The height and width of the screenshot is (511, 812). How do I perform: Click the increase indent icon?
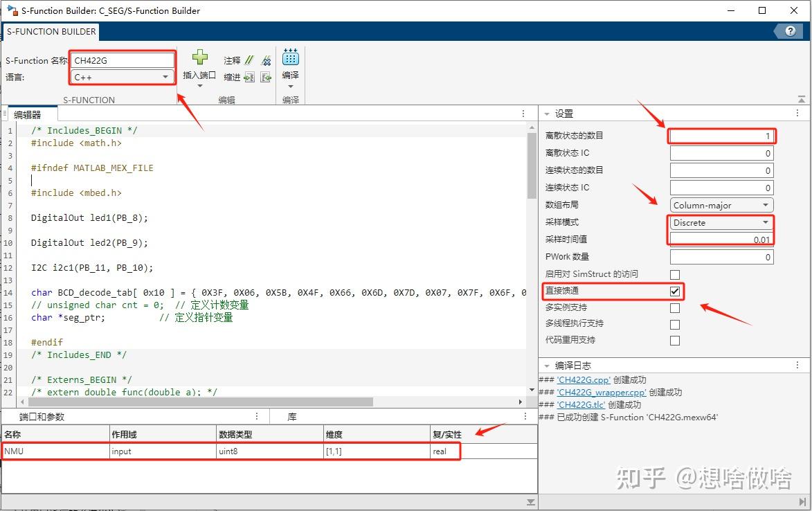(x=249, y=78)
